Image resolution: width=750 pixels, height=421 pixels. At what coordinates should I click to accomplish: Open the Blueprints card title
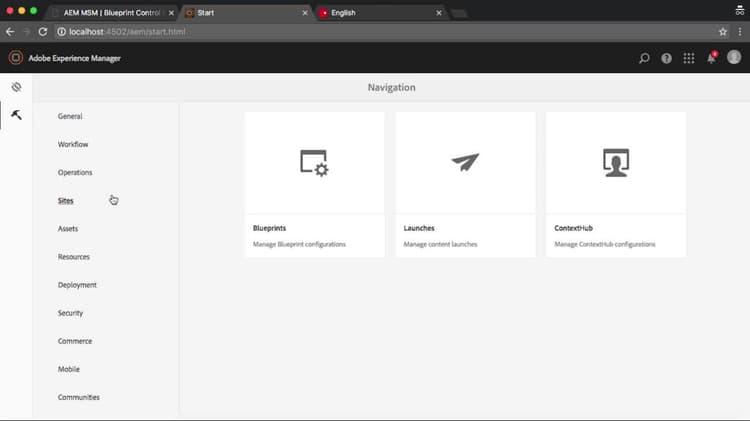[269, 228]
